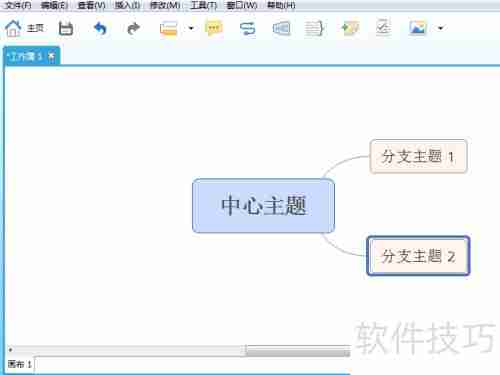
Task: Expand the image insert dropdown arrow
Action: (441, 28)
